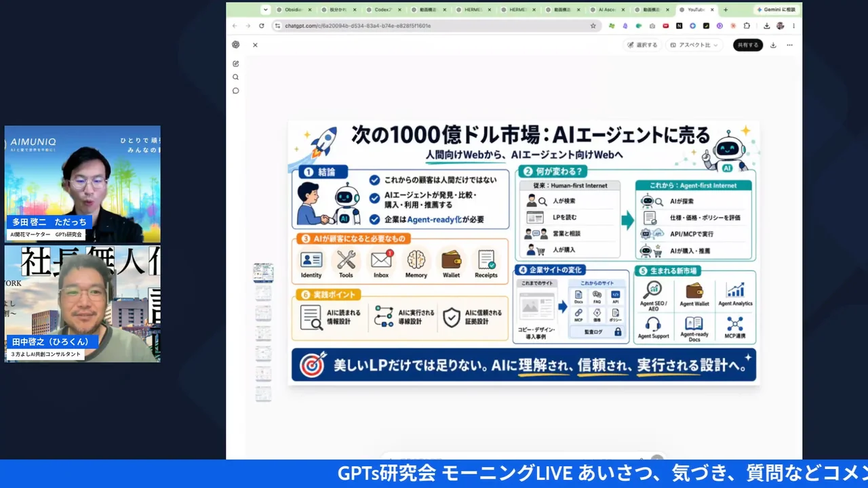Viewport: 868px width, 488px height.
Task: Click the new chat compose icon in sidebar
Action: pos(235,64)
